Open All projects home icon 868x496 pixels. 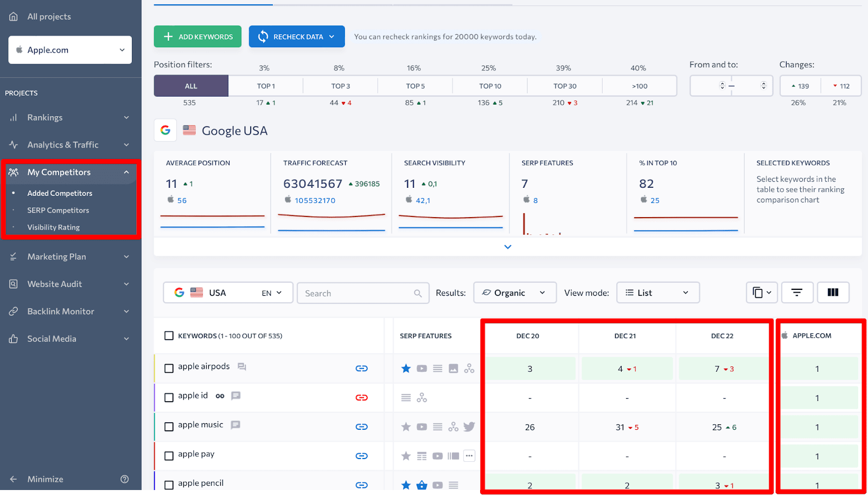pos(14,16)
